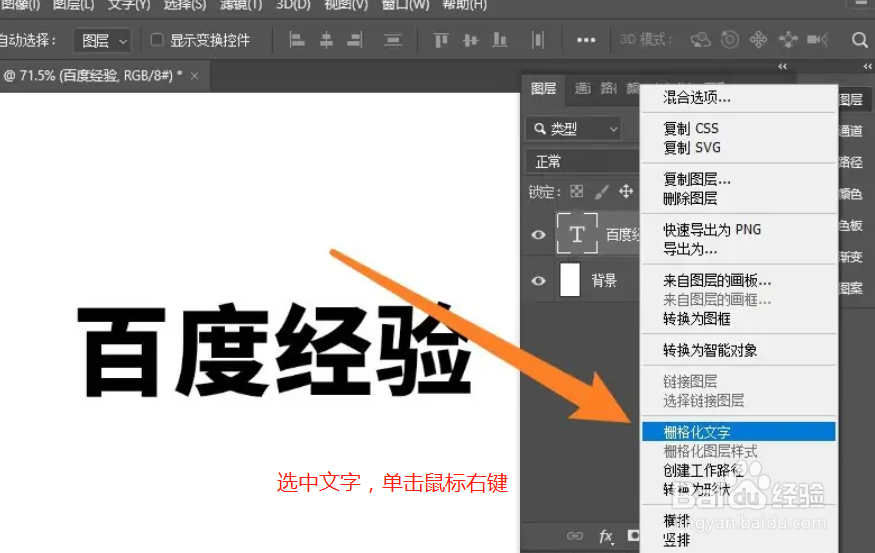Click the 3D rotate object icon
The width and height of the screenshot is (875, 553).
point(700,40)
